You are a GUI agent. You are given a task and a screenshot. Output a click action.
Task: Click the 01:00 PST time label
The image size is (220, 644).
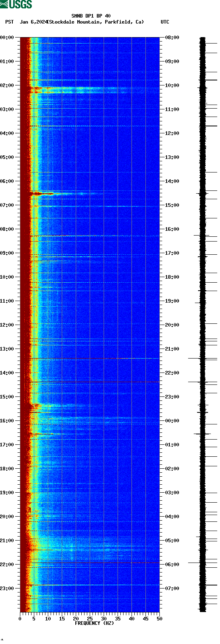coord(7,61)
